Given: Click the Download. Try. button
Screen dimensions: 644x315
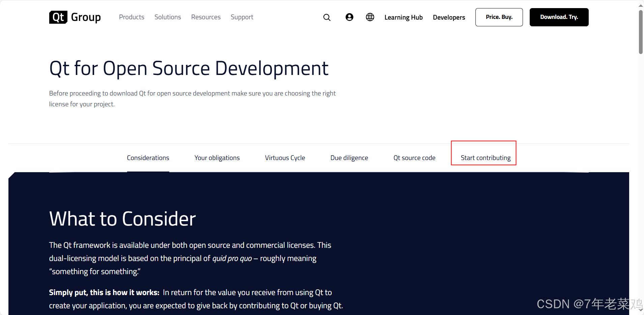Looking at the screenshot, I should 559,17.
